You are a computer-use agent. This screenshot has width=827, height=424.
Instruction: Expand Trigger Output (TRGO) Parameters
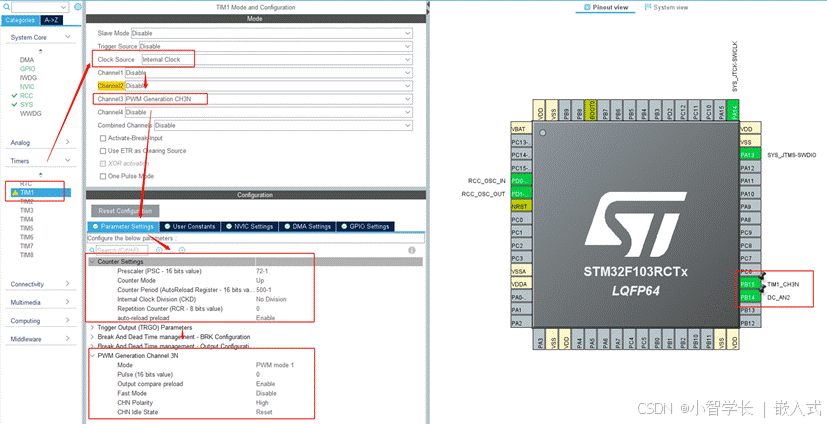pos(92,327)
